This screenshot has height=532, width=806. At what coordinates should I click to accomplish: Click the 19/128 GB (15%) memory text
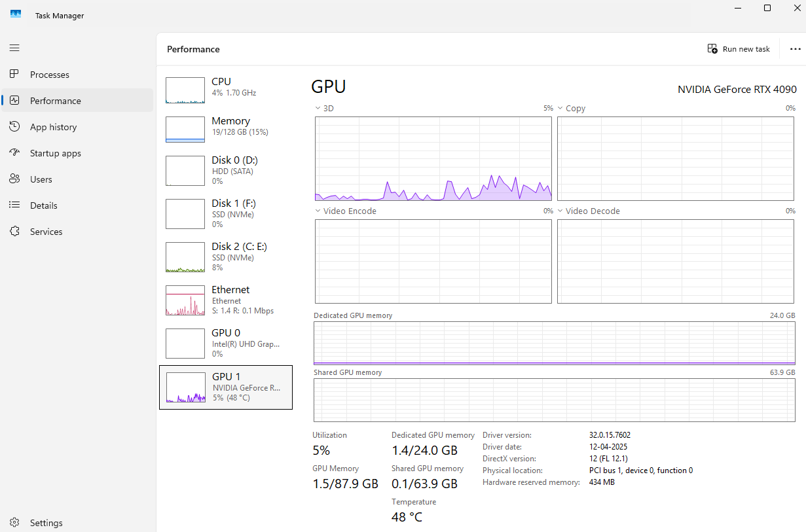240,132
